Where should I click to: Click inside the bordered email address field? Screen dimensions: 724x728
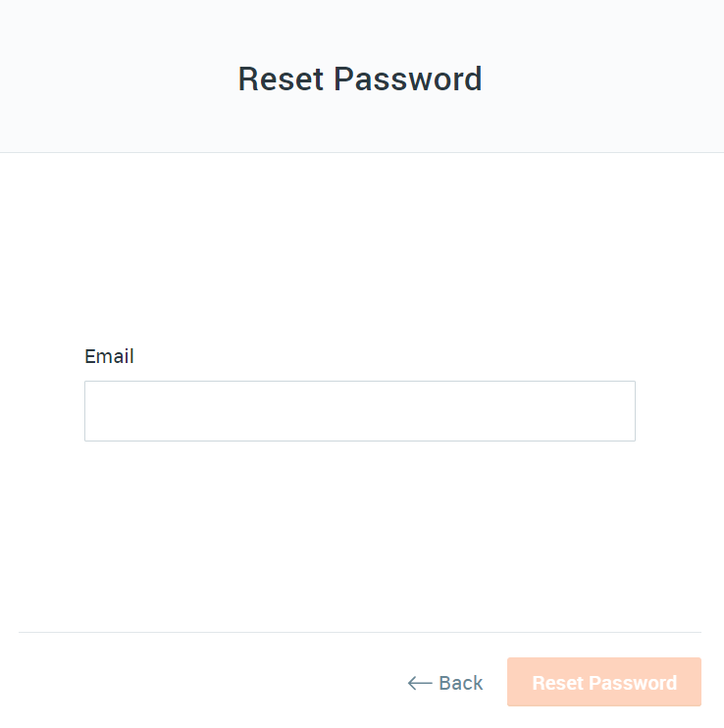pos(360,411)
